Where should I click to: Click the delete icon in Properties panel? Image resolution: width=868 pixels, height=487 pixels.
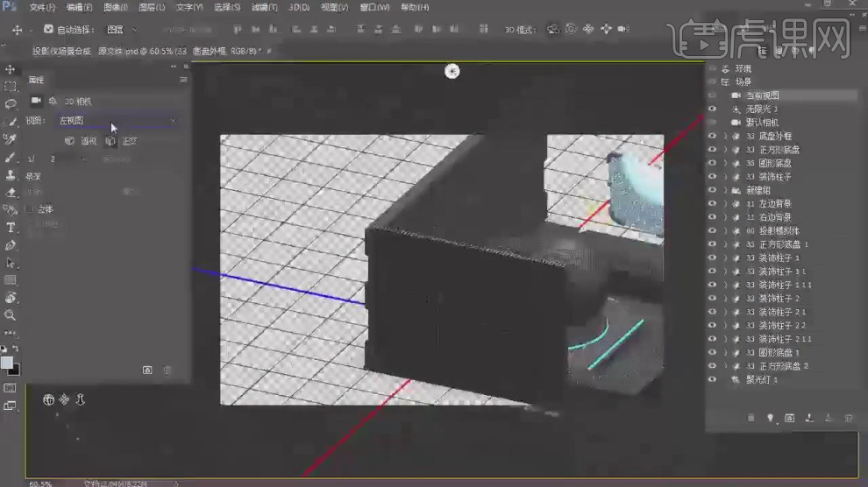pyautogui.click(x=167, y=370)
